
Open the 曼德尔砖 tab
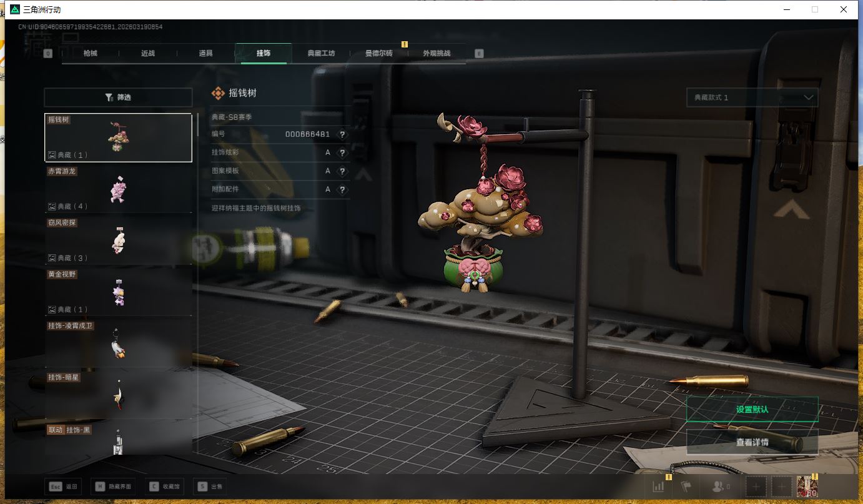tap(378, 53)
